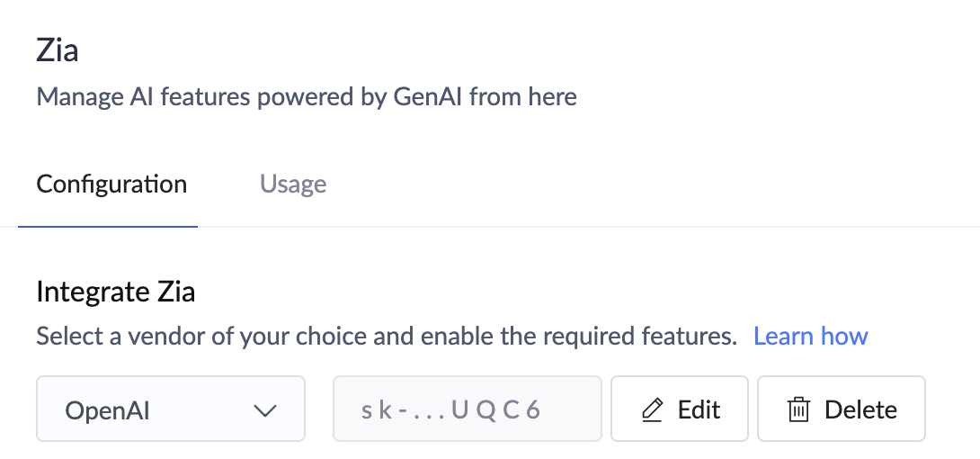This screenshot has width=980, height=459.
Task: Open the Learn how link
Action: pos(810,337)
